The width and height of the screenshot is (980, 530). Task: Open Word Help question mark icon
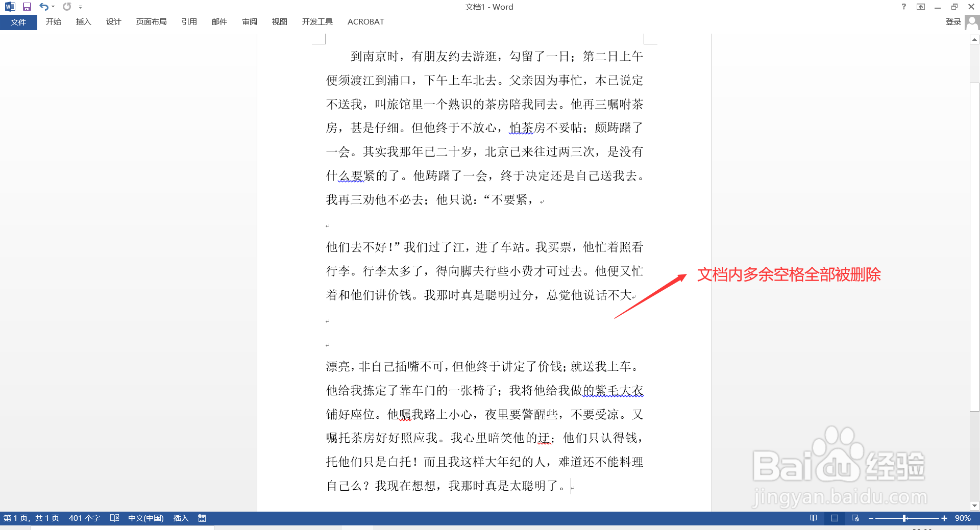(904, 7)
